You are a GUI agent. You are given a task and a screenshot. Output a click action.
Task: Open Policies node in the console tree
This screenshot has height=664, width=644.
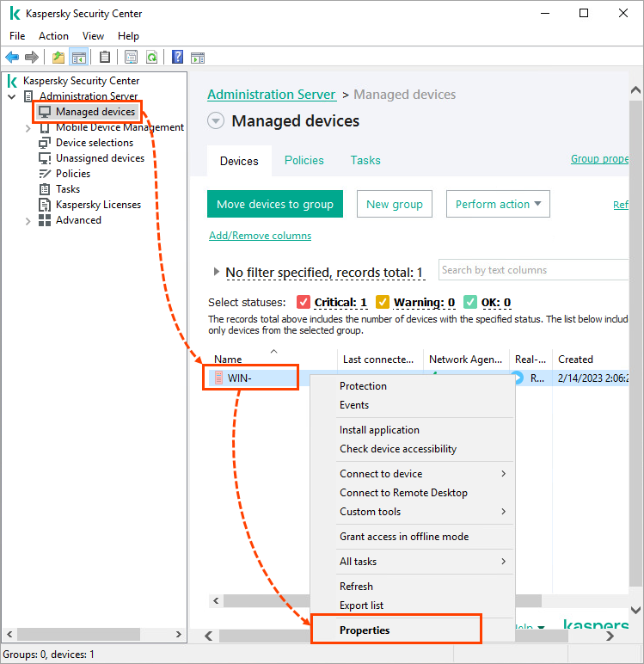pos(73,174)
